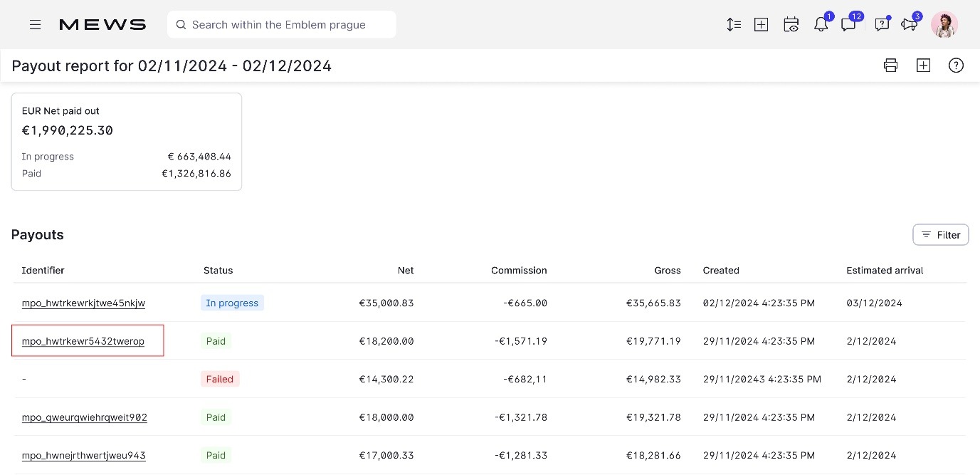
Task: Open payout mpo_hwtrkewr5432twerop
Action: (x=83, y=341)
